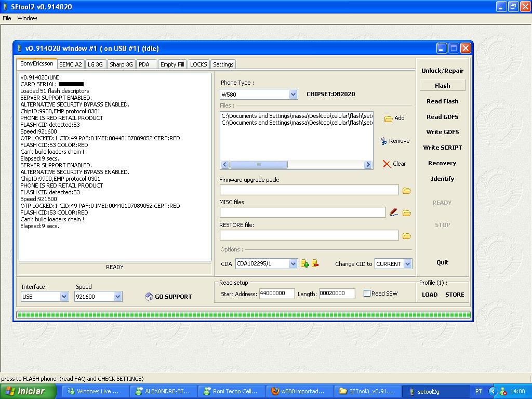Switch to the LOCKS tab
Viewport: 532px width, 399px height.
[x=198, y=64]
